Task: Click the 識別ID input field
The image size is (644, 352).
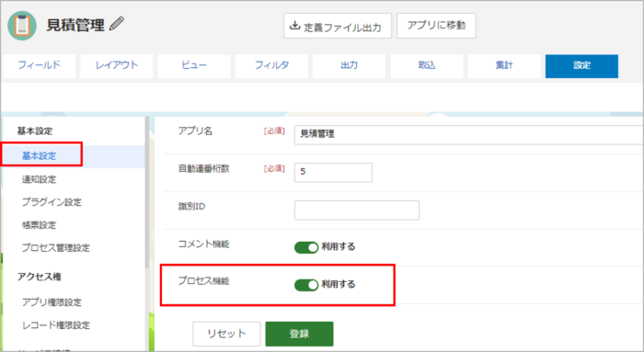Action: 357,210
